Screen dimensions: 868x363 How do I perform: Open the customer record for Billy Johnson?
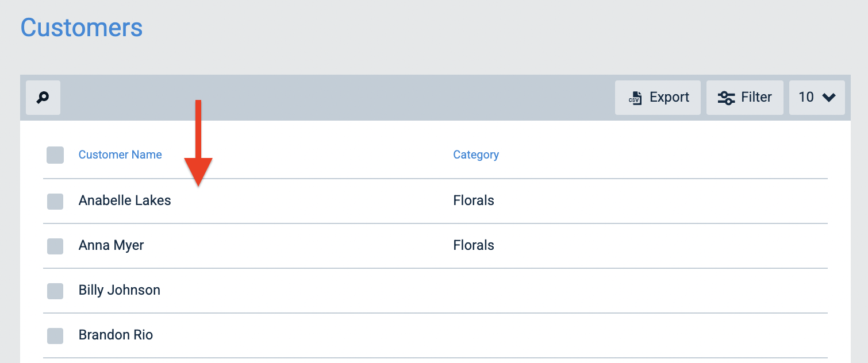(119, 290)
